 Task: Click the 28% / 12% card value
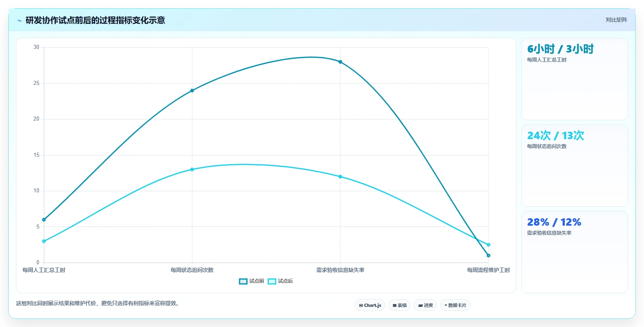(554, 222)
